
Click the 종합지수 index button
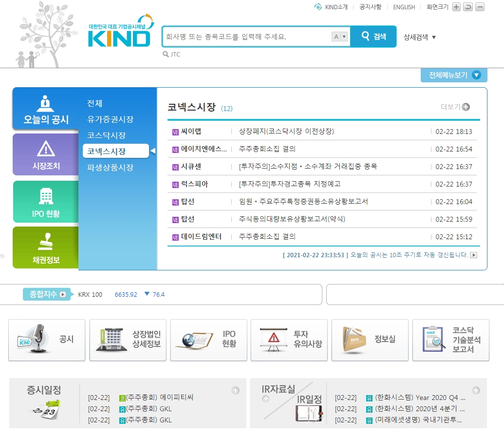pos(47,294)
